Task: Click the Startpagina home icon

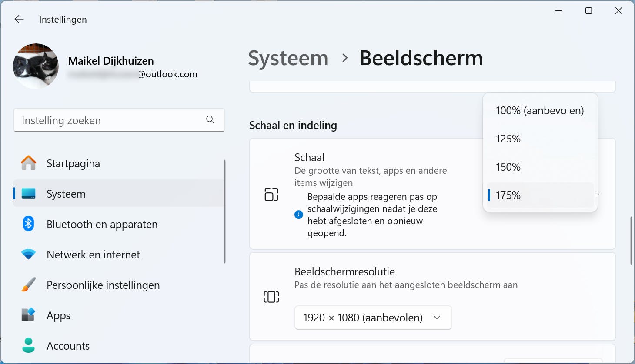Action: pyautogui.click(x=29, y=163)
